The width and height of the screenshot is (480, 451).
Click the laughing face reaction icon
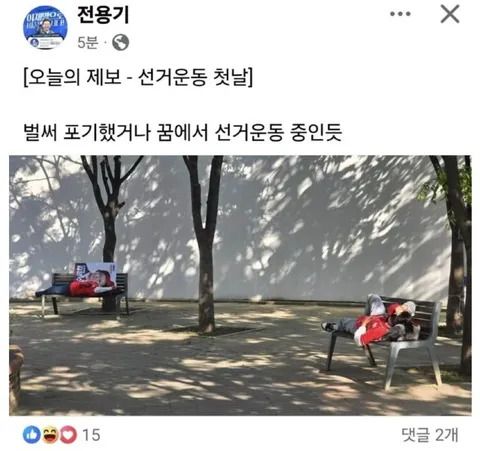(x=50, y=435)
